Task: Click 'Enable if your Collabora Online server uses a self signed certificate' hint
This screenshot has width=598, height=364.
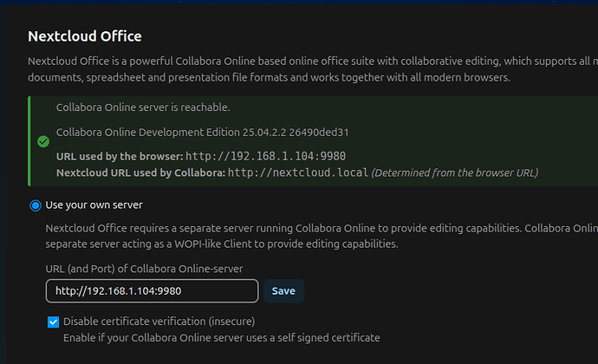Action: 222,338
